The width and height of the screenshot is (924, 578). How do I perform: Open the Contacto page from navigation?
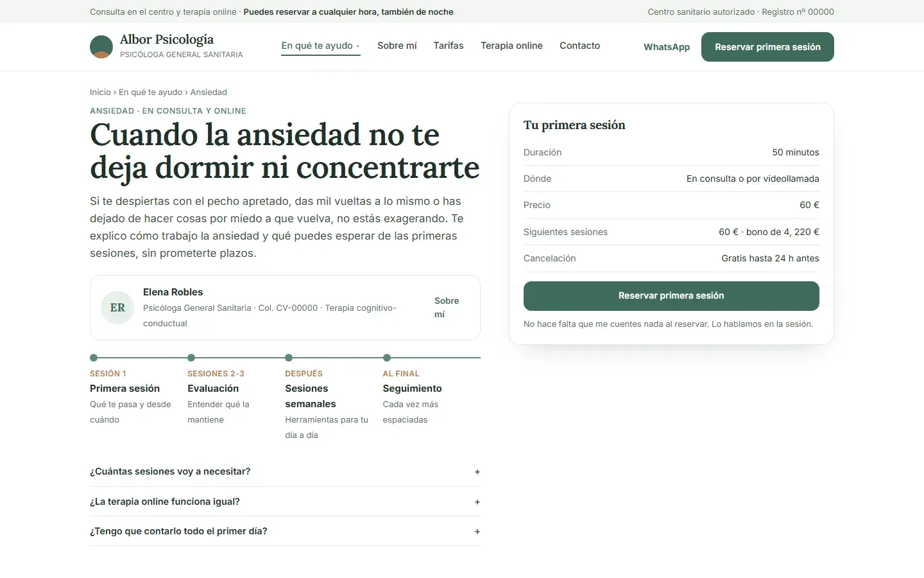pos(579,46)
